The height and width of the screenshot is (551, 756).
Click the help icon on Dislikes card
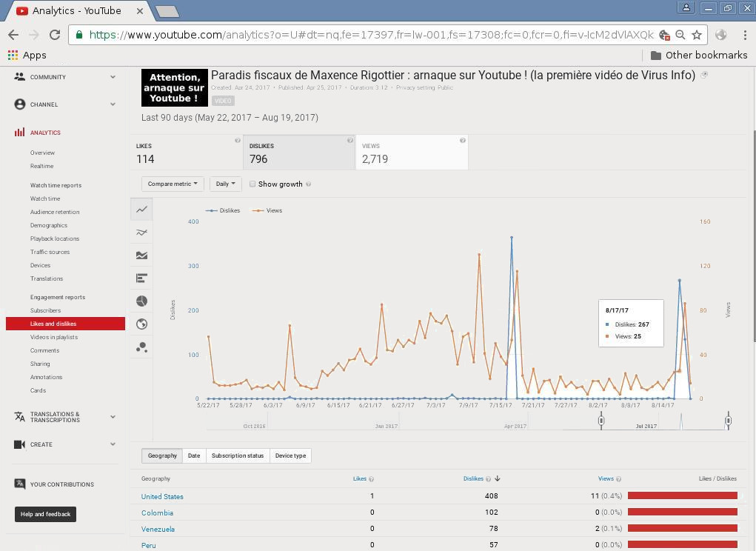[350, 140]
